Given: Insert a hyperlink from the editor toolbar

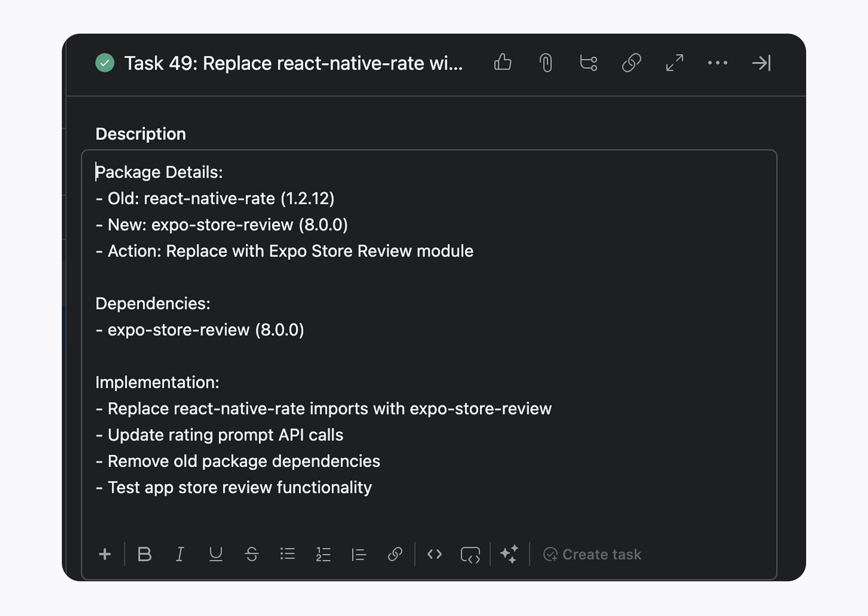Looking at the screenshot, I should [395, 554].
